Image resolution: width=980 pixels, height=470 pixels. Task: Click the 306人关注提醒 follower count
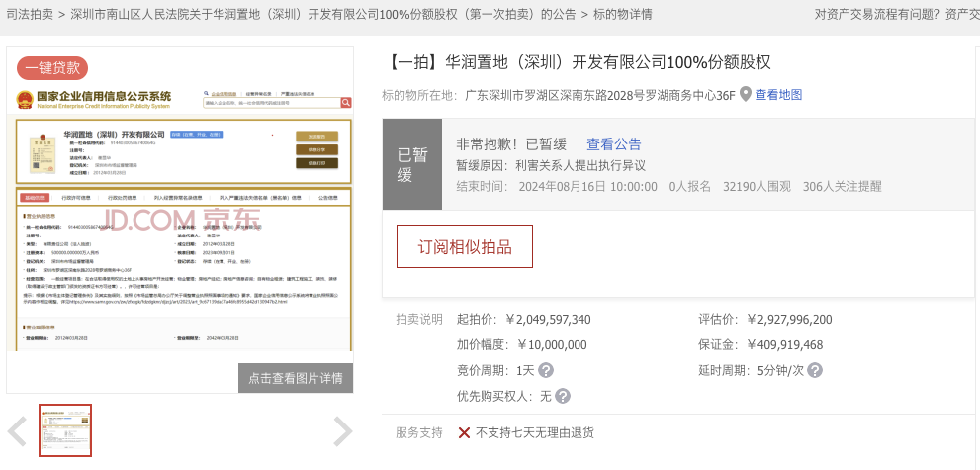[x=842, y=186]
